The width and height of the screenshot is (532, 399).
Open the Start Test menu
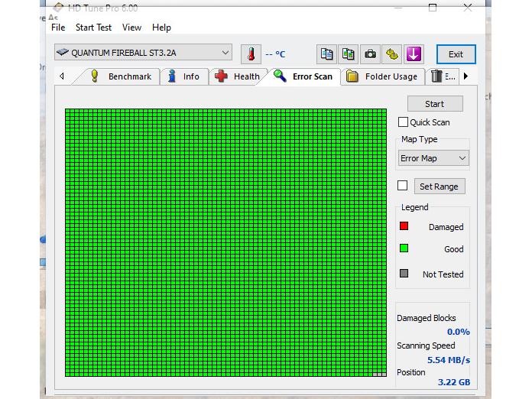pos(93,28)
